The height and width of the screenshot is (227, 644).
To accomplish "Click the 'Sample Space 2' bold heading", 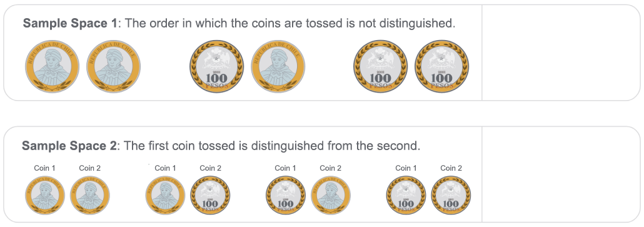I will pyautogui.click(x=69, y=146).
